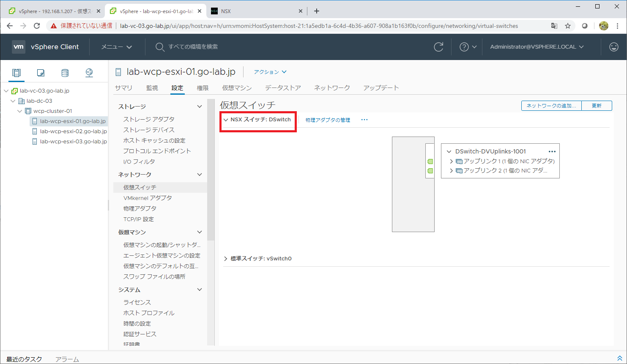Screen dimensions: 627x364
Task: Collapse the 仮想マシン settings section
Action: pyautogui.click(x=200, y=232)
